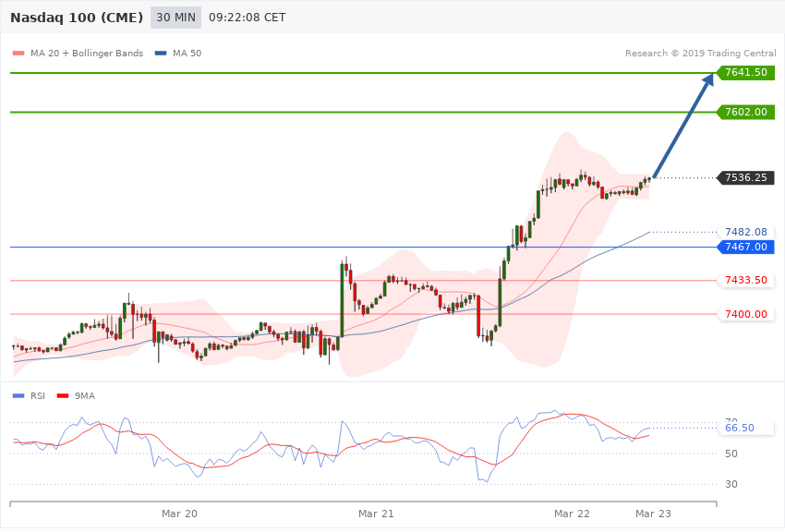The height and width of the screenshot is (532, 785).
Task: Select the 7641.50 resistance price tag
Action: click(x=746, y=73)
